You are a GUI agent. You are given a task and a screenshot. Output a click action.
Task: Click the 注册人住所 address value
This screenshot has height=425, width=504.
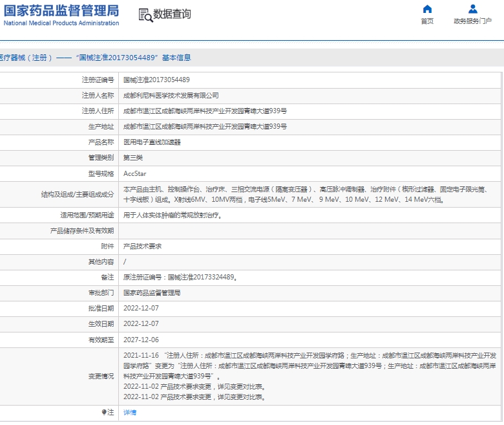point(205,111)
